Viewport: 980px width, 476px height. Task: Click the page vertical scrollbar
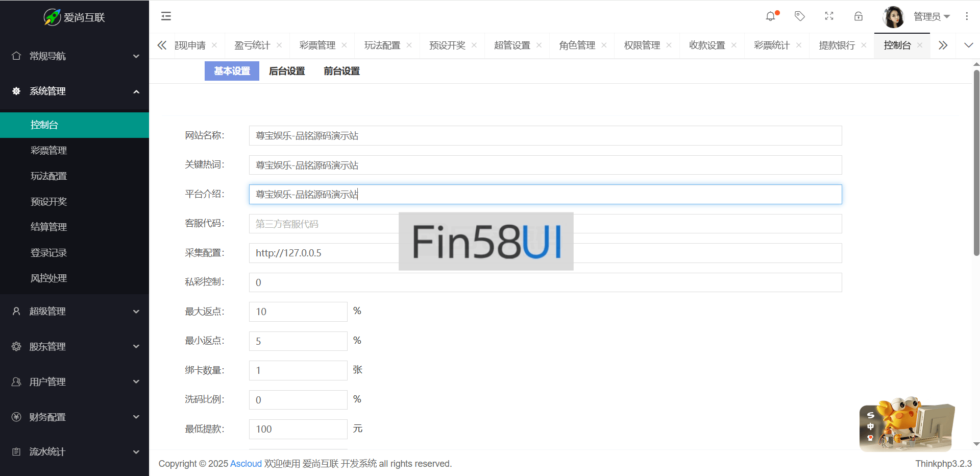tap(976, 163)
